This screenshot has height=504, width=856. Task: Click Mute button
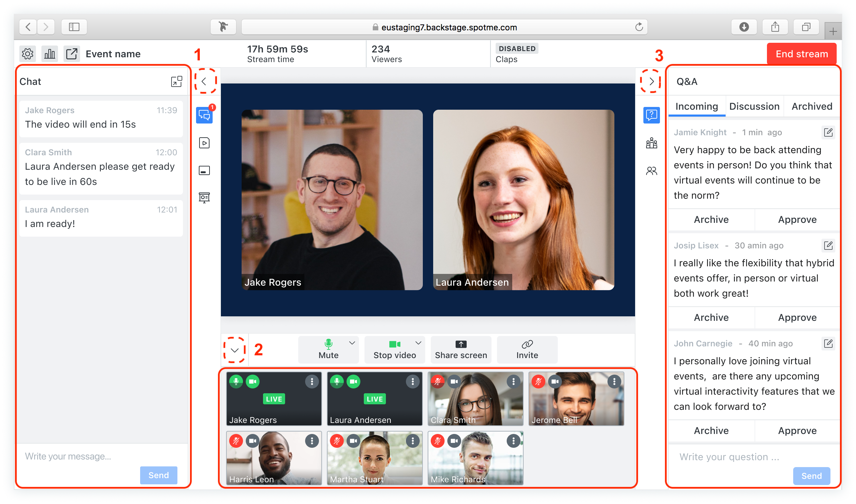click(x=329, y=350)
